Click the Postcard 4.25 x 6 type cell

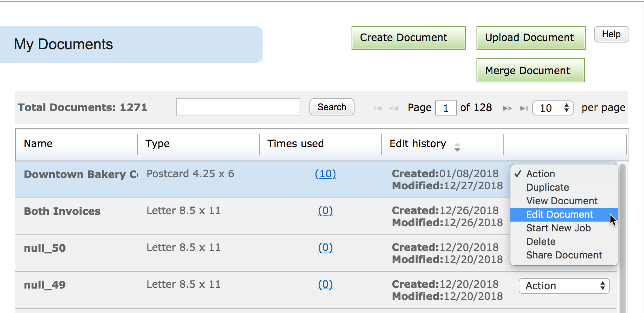click(x=190, y=174)
